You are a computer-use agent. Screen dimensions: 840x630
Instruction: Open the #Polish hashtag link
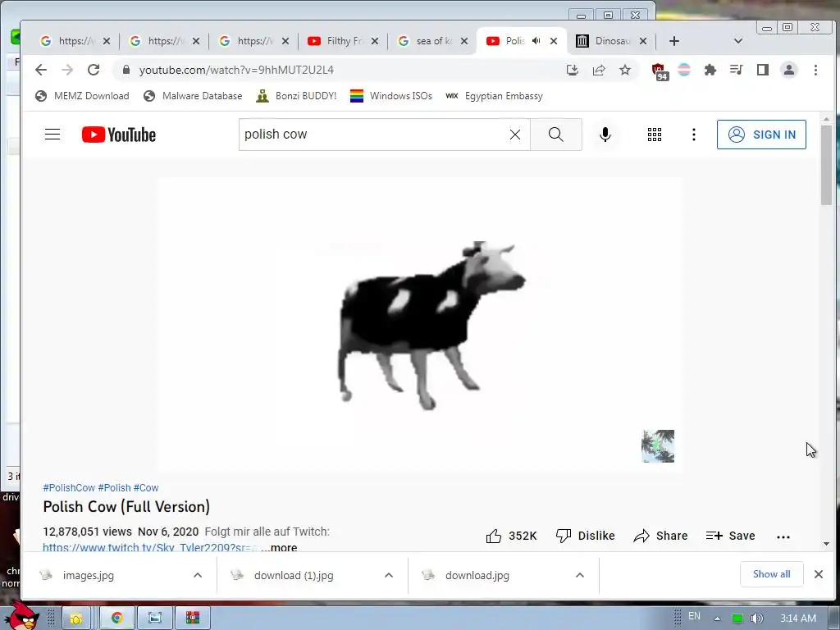pos(114,487)
